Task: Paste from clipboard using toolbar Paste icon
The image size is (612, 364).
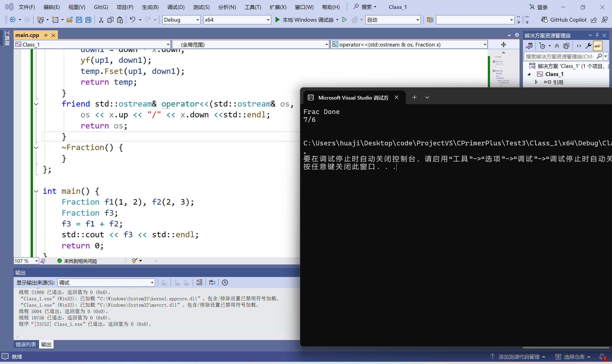Action: coord(120,20)
